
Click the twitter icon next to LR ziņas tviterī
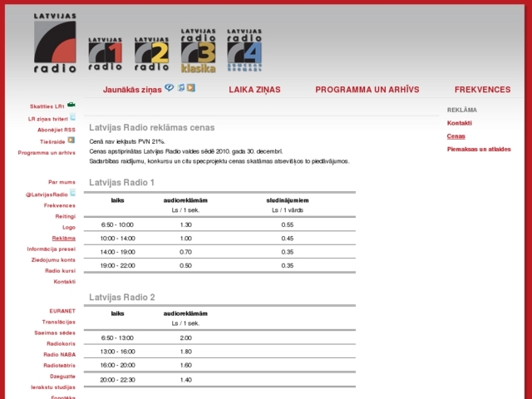pyautogui.click(x=72, y=117)
